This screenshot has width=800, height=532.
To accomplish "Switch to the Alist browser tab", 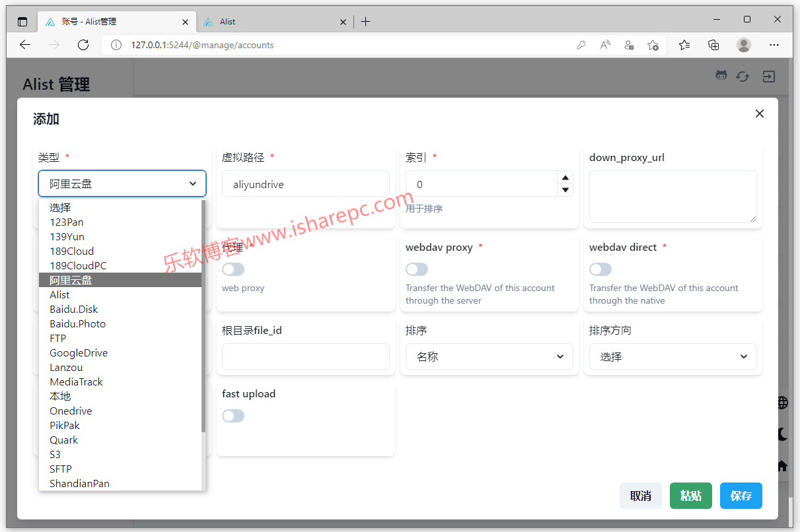I will [x=274, y=22].
